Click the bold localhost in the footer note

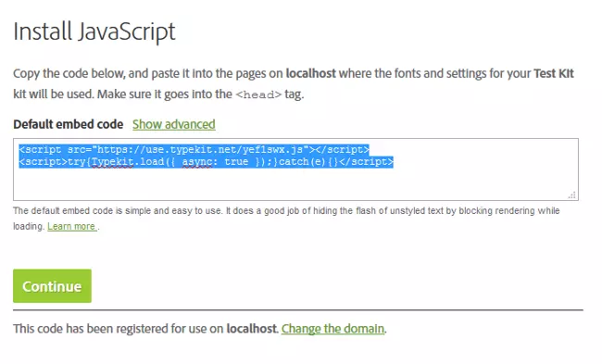252,329
